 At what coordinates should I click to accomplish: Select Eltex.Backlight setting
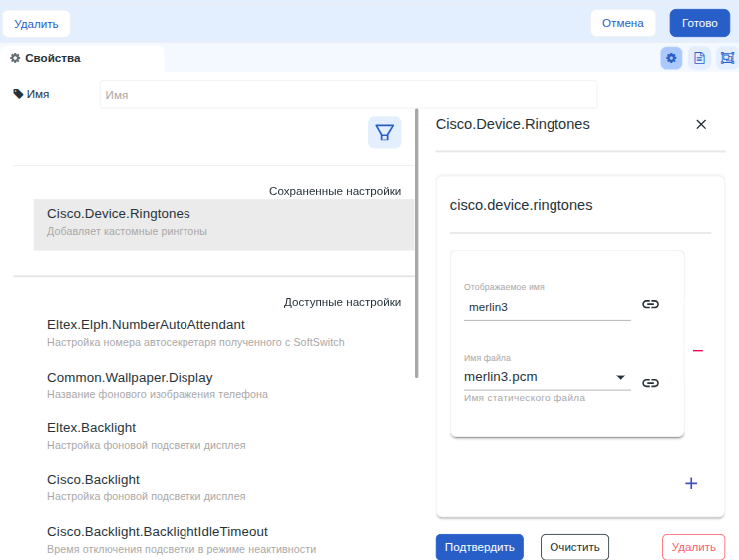tap(223, 436)
